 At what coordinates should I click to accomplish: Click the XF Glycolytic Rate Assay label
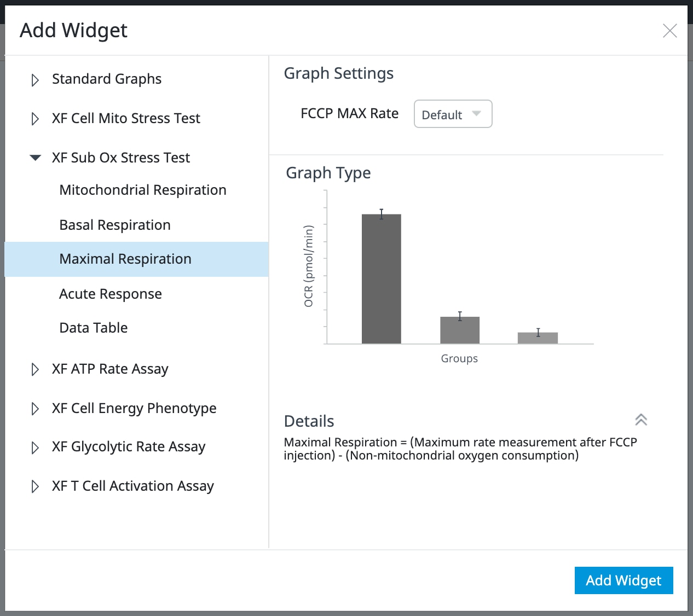(129, 446)
